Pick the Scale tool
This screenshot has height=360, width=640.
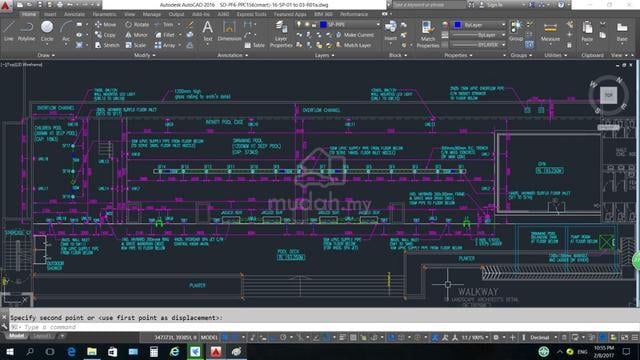[x=136, y=45]
